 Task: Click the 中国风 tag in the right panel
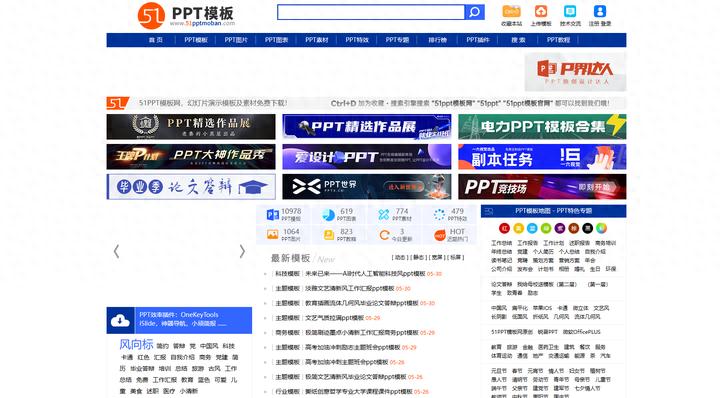pyautogui.click(x=499, y=308)
